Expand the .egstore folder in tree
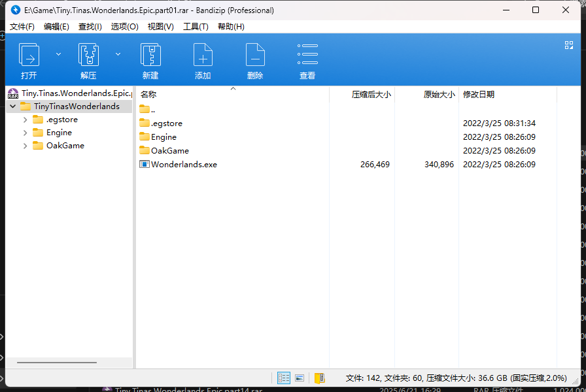586x392 pixels. (25, 120)
